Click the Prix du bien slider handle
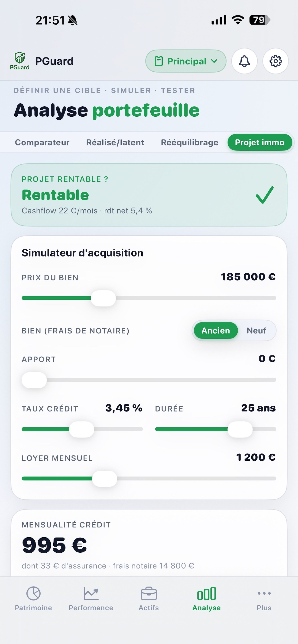The height and width of the screenshot is (644, 298). (x=103, y=298)
